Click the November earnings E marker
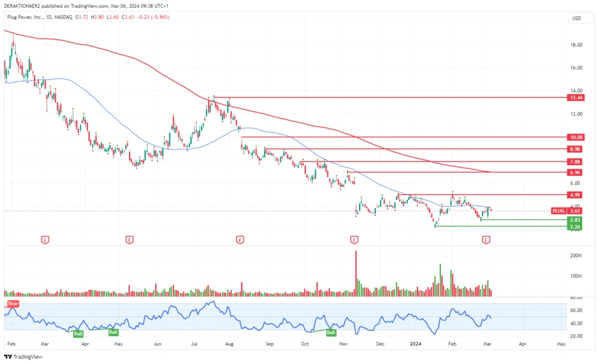The height and width of the screenshot is (364, 599). [354, 240]
